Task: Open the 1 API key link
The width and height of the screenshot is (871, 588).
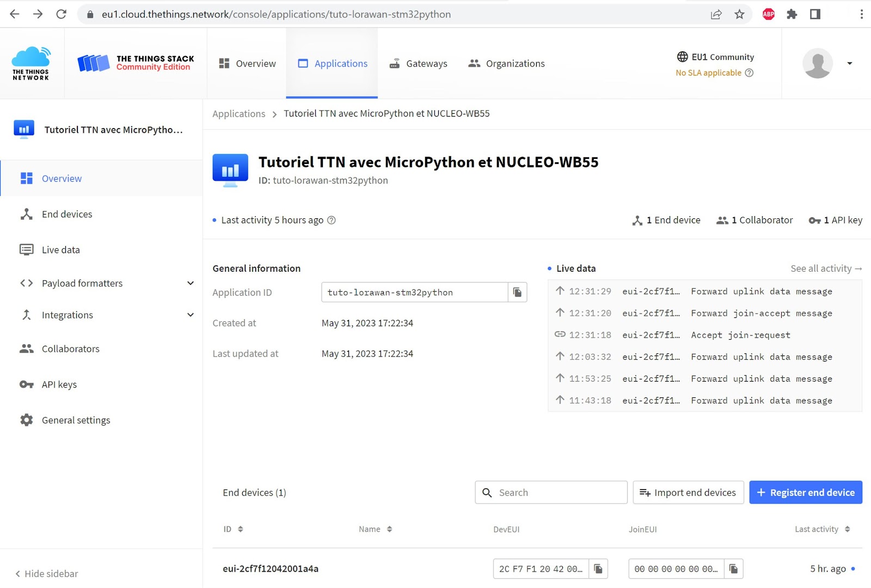Action: pyautogui.click(x=836, y=220)
